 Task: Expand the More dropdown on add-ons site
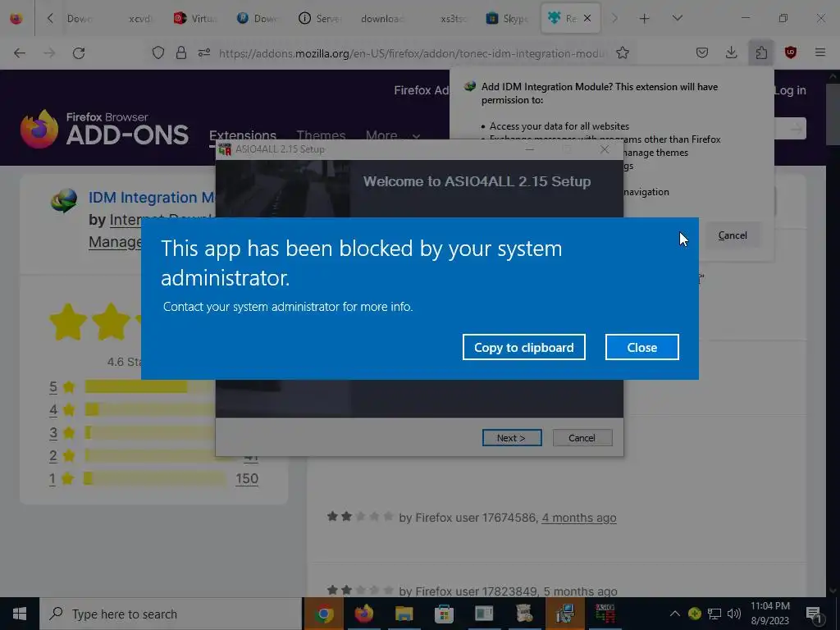(393, 135)
